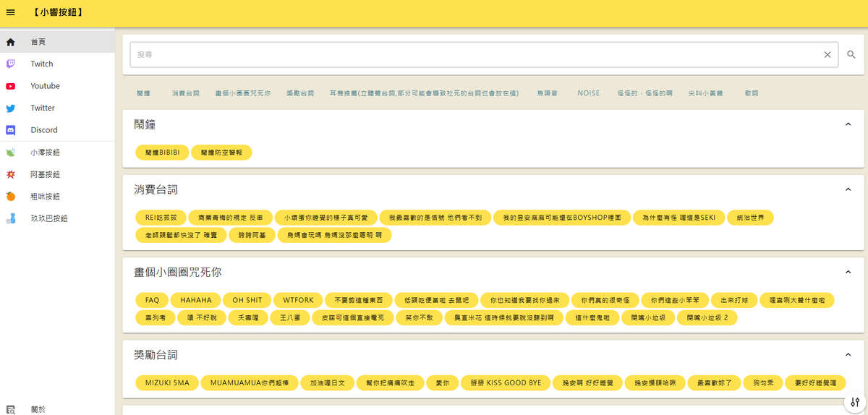Viewport: 868px width, 415px height.
Task: Play the 這什麼鬼啦 sound button
Action: click(x=592, y=317)
